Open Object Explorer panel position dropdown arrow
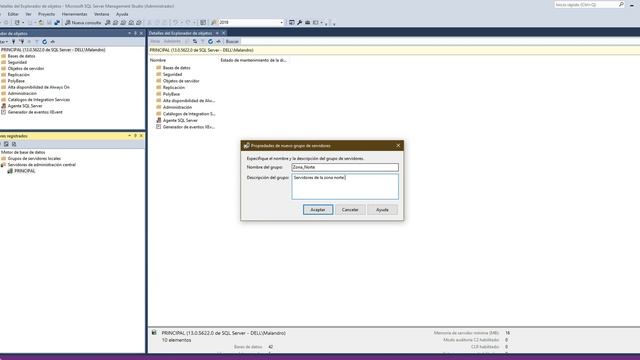 [x=129, y=33]
